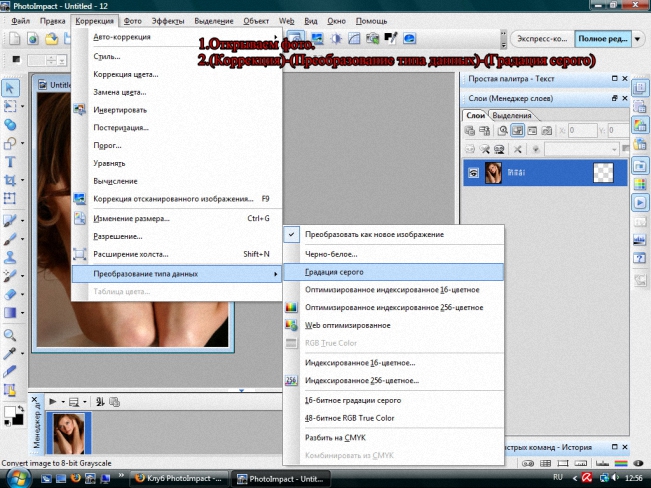Expand Selection tool options arrow
The height and width of the screenshot is (488, 651).
coord(22,107)
